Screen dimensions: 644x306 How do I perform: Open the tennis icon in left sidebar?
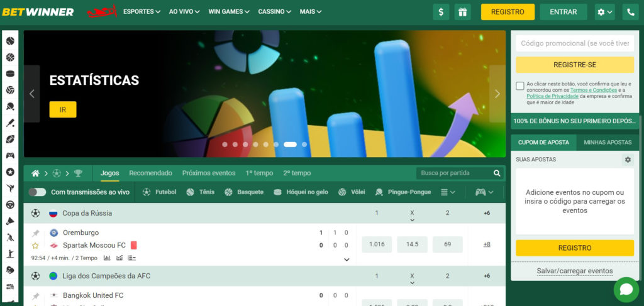(x=10, y=41)
